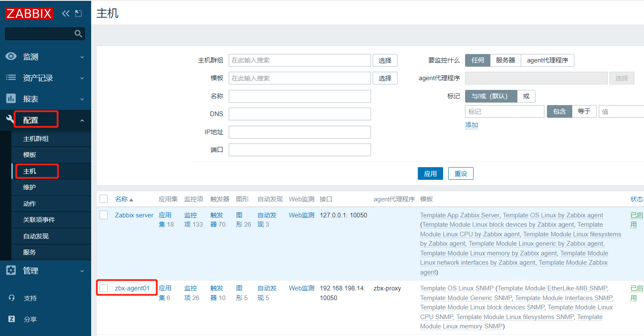Focus the IP地址 input field
Image resolution: width=644 pixels, height=336 pixels.
click(x=300, y=132)
